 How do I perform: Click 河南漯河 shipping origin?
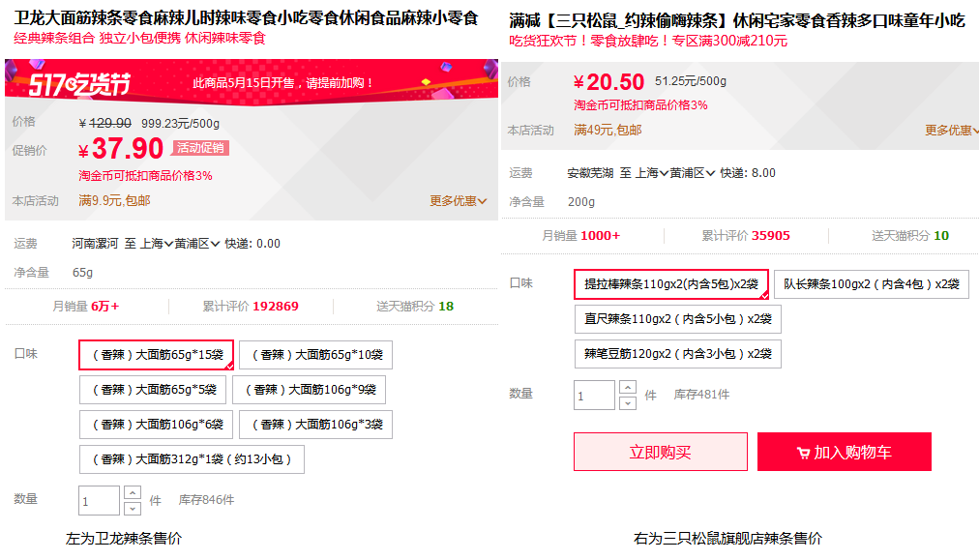click(x=95, y=244)
